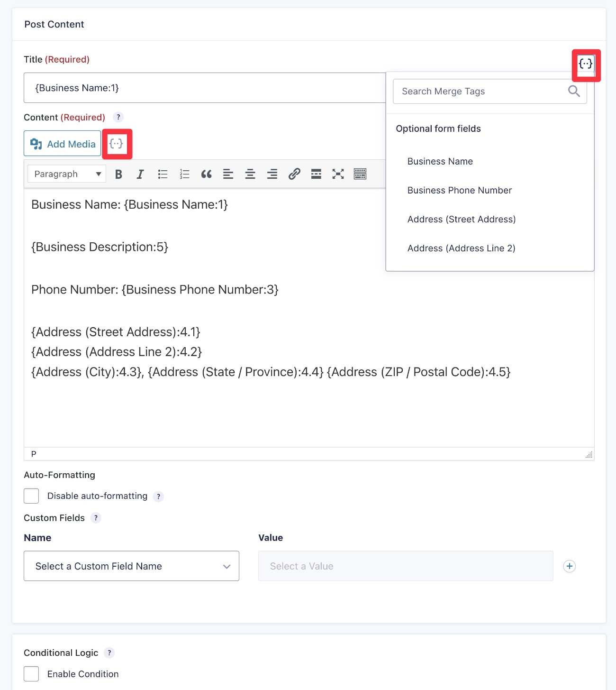The width and height of the screenshot is (616, 690).
Task: Apply bold formatting in the editor
Action: pos(118,174)
